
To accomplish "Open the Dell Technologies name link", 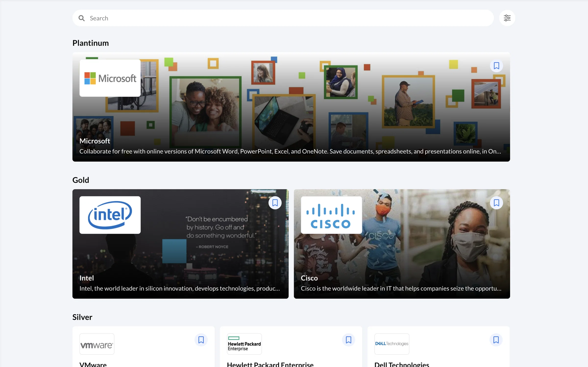I will pos(402,364).
